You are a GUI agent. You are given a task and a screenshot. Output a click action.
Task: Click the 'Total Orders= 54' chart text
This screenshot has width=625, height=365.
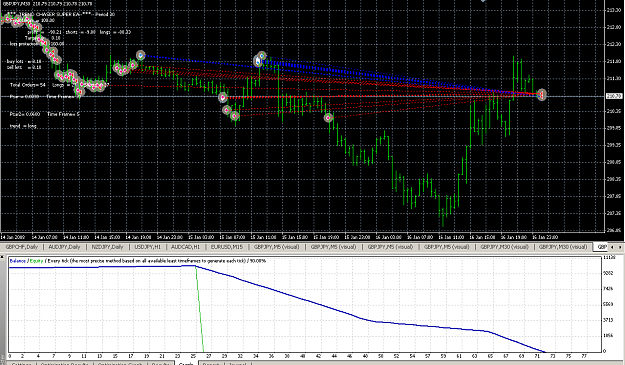27,85
